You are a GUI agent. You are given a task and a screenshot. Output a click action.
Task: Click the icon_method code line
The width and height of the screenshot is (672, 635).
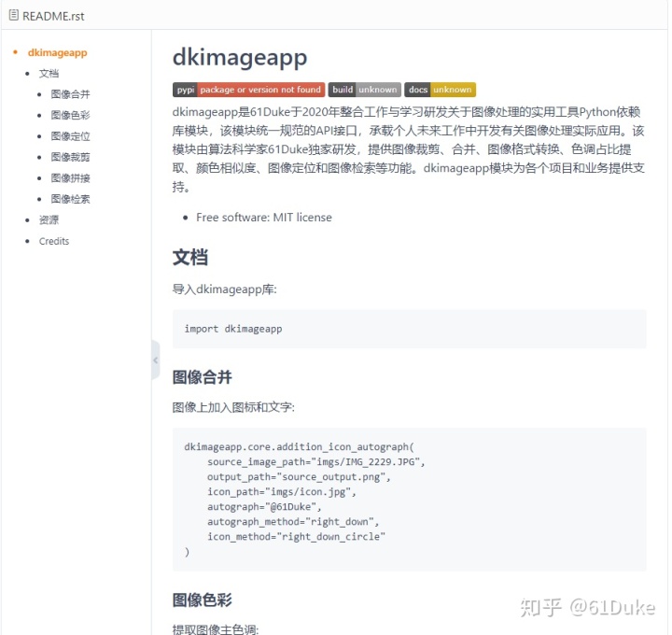point(296,537)
